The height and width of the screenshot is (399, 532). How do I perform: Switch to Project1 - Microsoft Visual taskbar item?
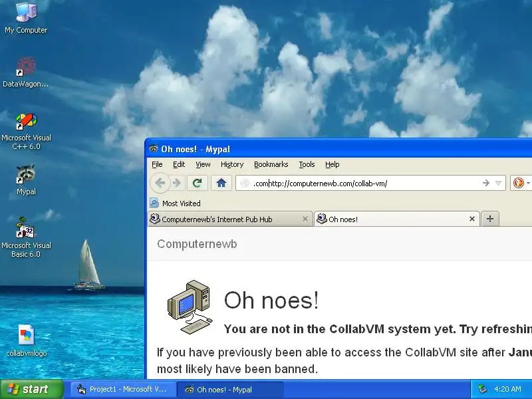pos(123,390)
